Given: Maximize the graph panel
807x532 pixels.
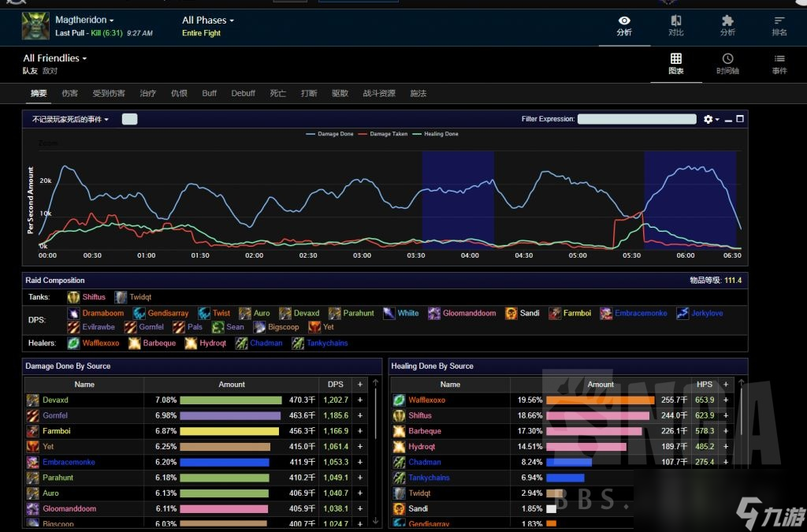Looking at the screenshot, I should click(x=740, y=119).
